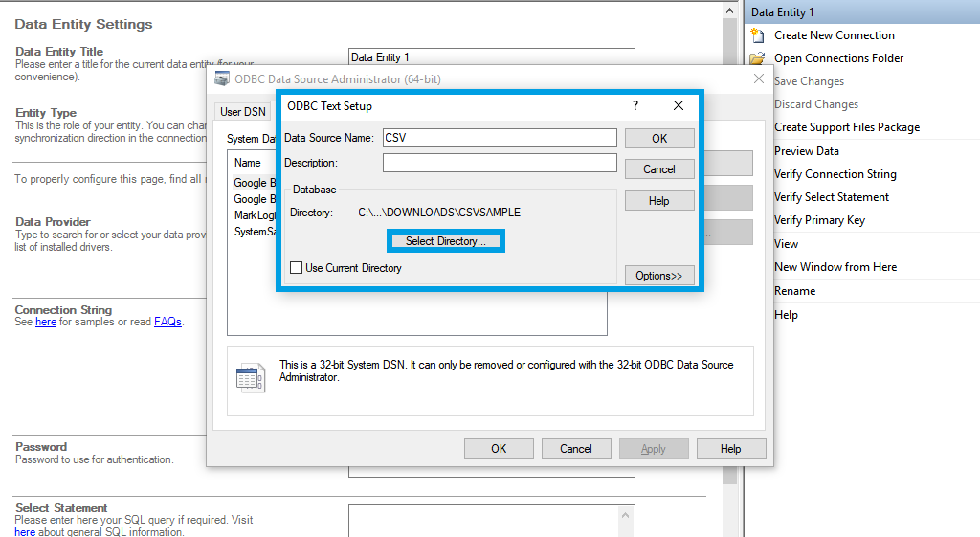Image resolution: width=980 pixels, height=537 pixels.
Task: Click the System DSN info icon
Action: point(250,378)
